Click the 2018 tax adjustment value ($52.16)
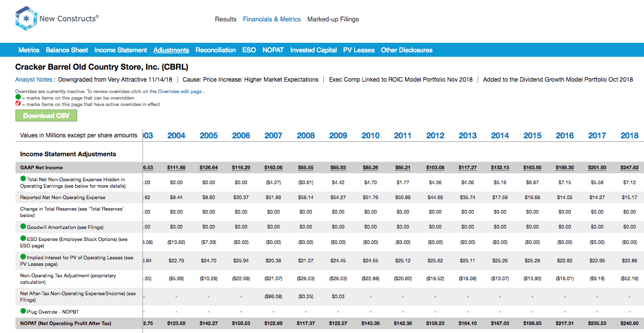This screenshot has width=644, height=333. (630, 278)
